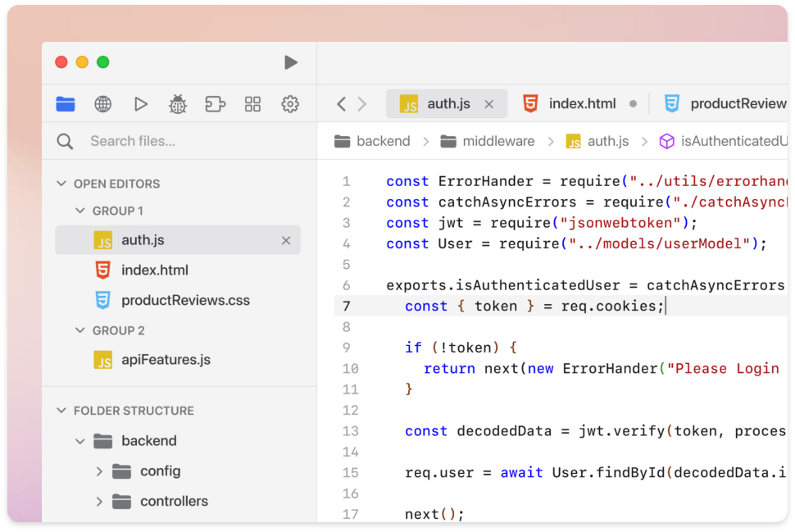The height and width of the screenshot is (532, 795).
Task: Expand the controllers folder
Action: [99, 501]
